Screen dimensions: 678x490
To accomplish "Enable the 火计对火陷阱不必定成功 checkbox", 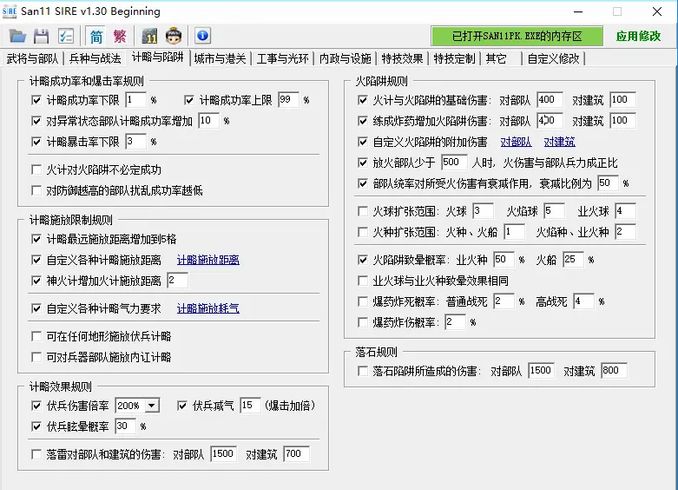I will pyautogui.click(x=37, y=170).
